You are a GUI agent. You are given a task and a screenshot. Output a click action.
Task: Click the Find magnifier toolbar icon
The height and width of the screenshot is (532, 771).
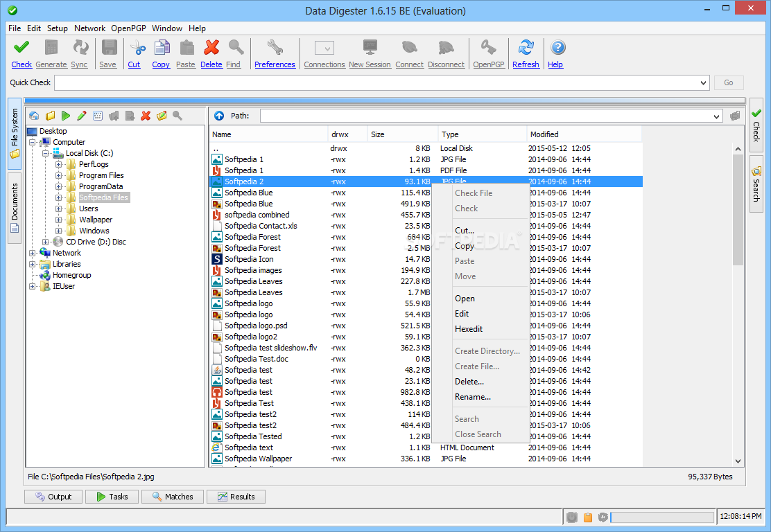[x=236, y=48]
